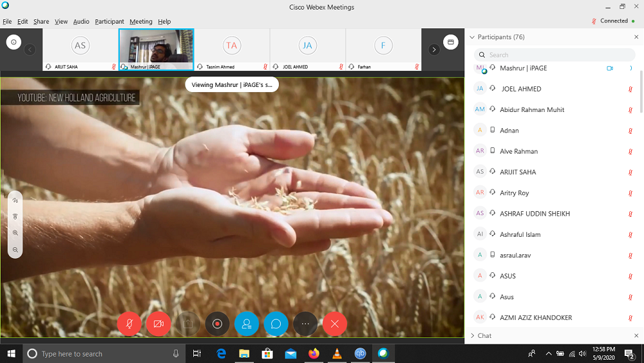
Task: Click the participant Search field
Action: tap(554, 55)
